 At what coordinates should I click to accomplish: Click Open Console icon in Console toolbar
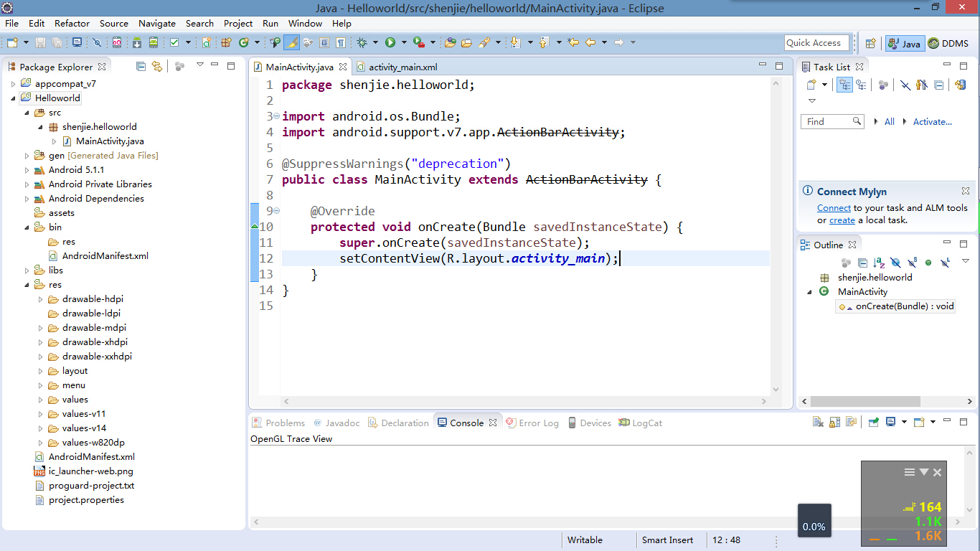918,422
